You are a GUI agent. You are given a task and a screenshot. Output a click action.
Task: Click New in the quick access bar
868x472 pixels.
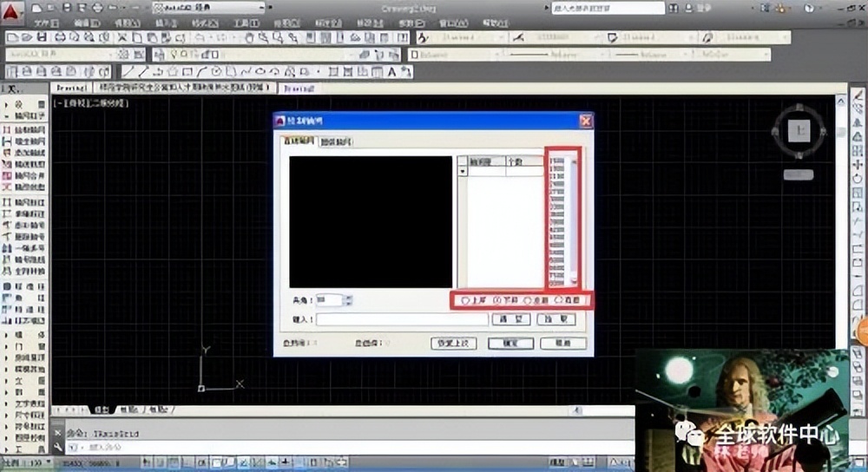coord(36,8)
